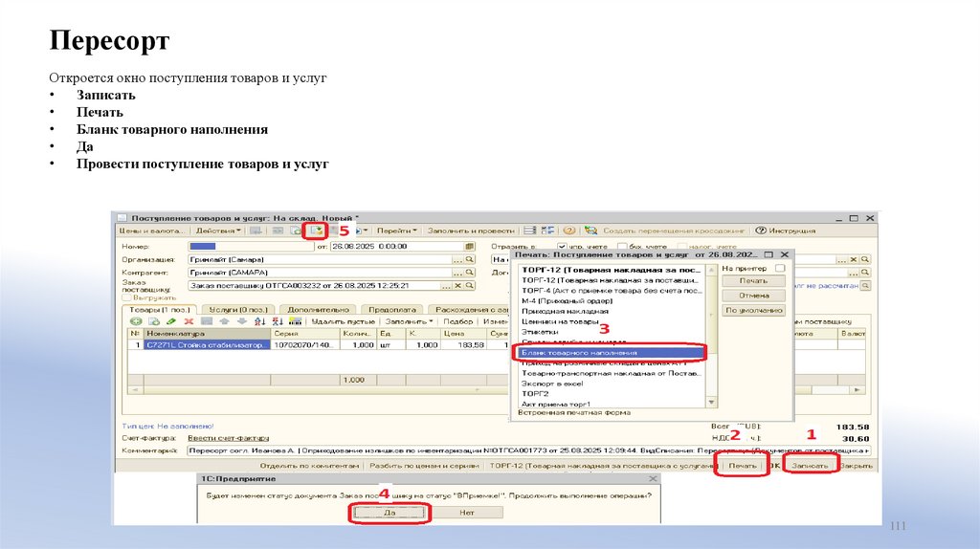Click scroll down arrow in print forms list
Screen dimensions: 980x549
coord(711,403)
